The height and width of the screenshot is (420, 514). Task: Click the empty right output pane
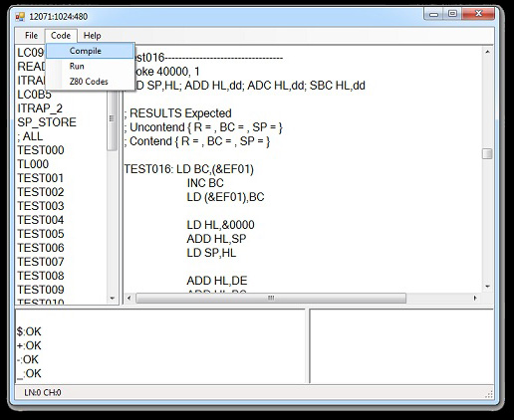coord(401,346)
